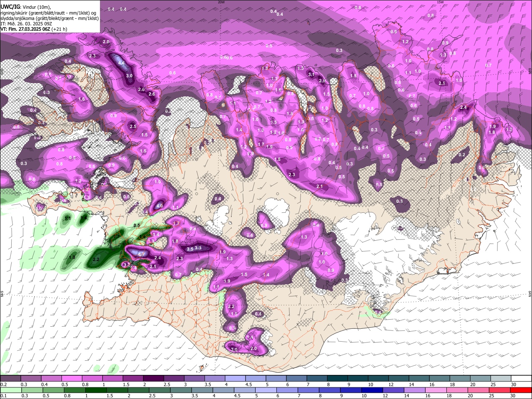Select the 'VT: Fim. 27.03.2025 06Z (+21 h)' line
This screenshot has height=399, width=532.
(x=34, y=29)
